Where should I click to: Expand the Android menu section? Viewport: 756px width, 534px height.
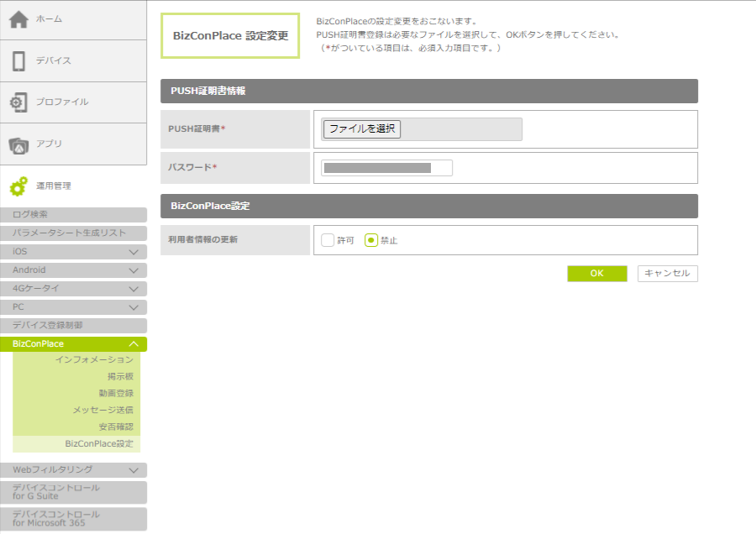pyautogui.click(x=133, y=270)
